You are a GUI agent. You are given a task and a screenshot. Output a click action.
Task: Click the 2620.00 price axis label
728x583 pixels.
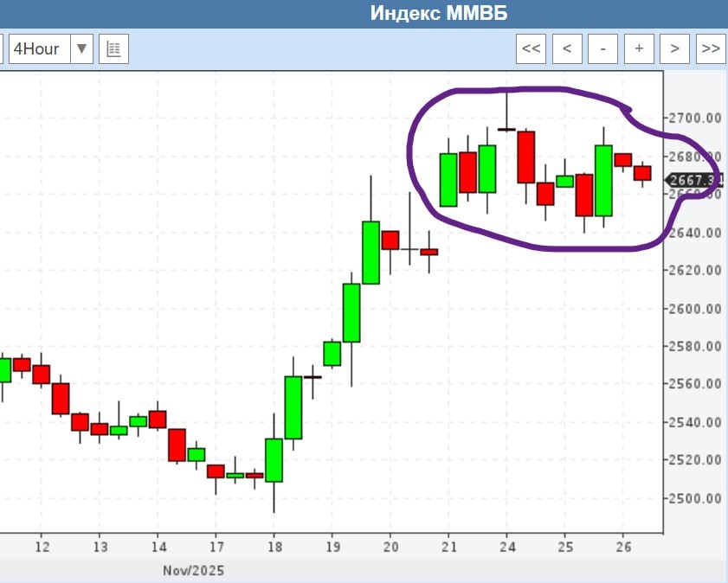coord(694,270)
